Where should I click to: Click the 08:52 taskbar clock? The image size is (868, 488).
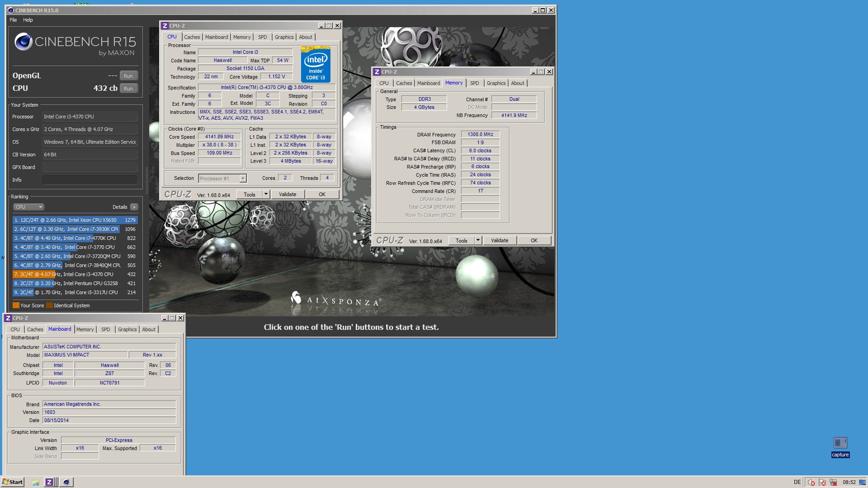(849, 482)
